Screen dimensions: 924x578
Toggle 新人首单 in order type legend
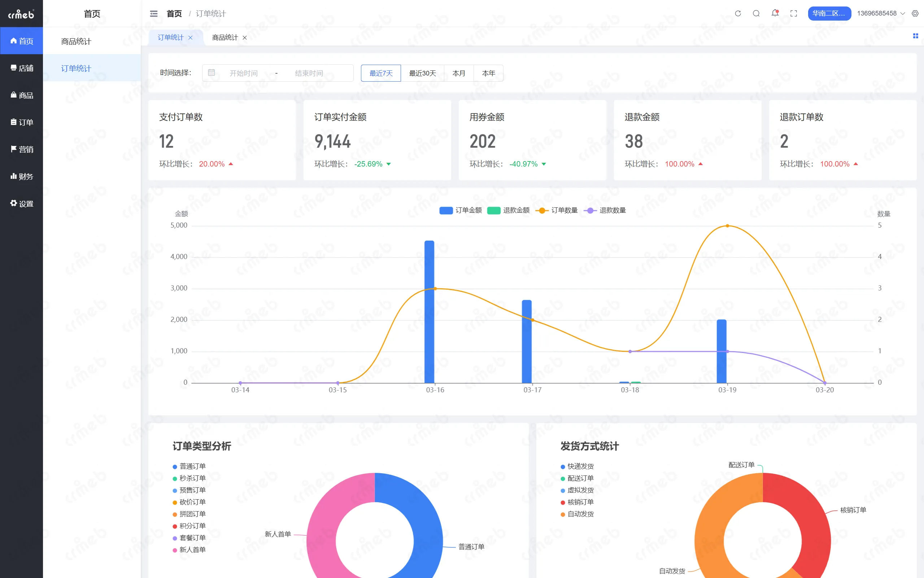point(189,550)
